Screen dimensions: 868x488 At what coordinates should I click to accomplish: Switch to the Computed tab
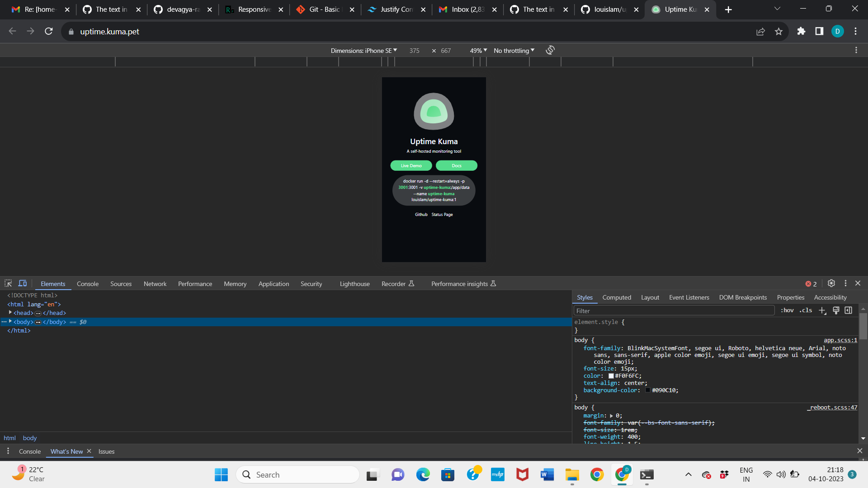[x=617, y=297]
